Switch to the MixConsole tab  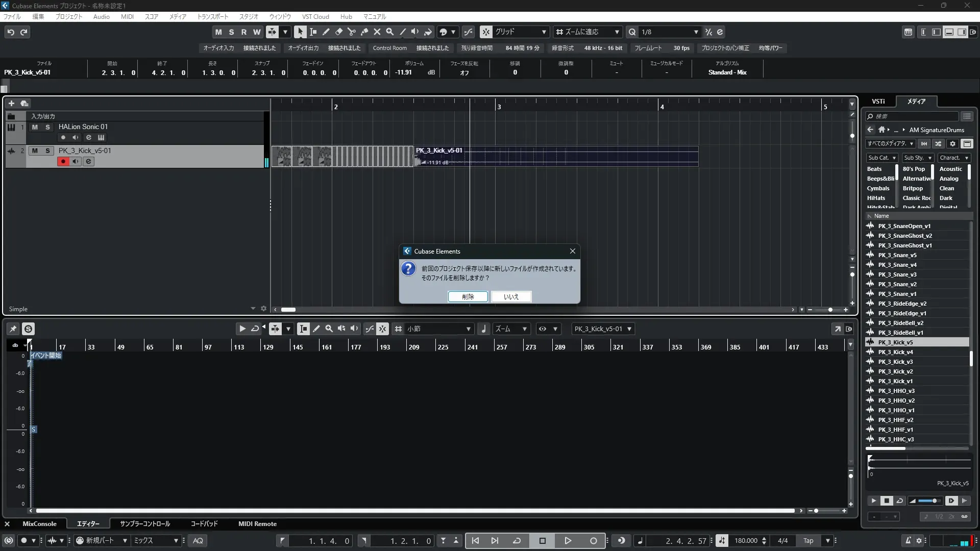tap(39, 523)
